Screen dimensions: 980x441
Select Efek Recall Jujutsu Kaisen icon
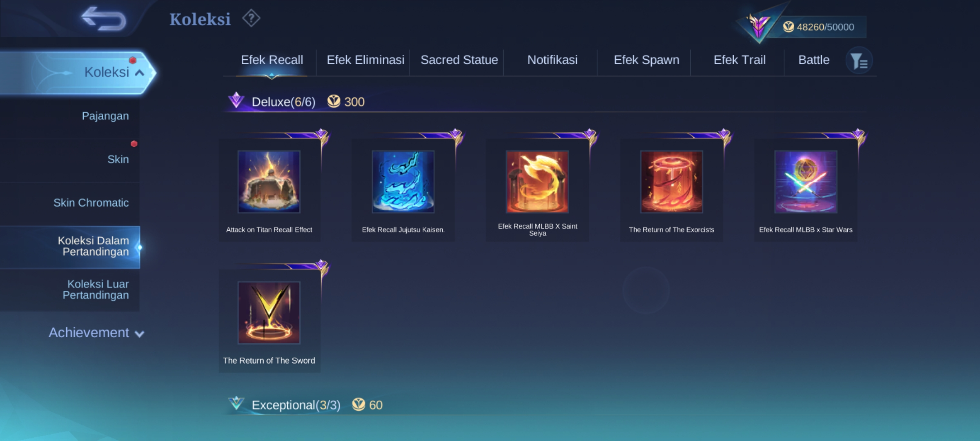[x=403, y=182]
